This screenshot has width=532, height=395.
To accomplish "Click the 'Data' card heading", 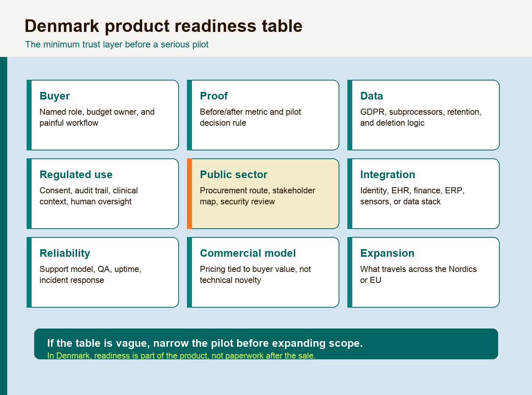I will 372,96.
